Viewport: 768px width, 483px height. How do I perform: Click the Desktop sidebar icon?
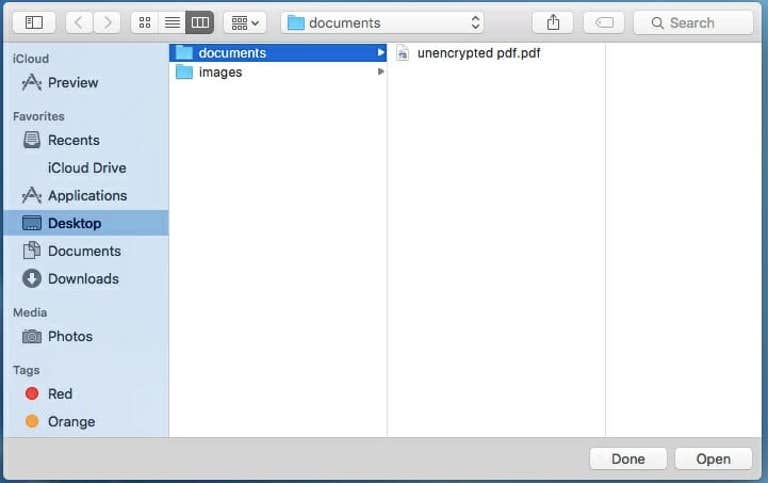pyautogui.click(x=32, y=223)
